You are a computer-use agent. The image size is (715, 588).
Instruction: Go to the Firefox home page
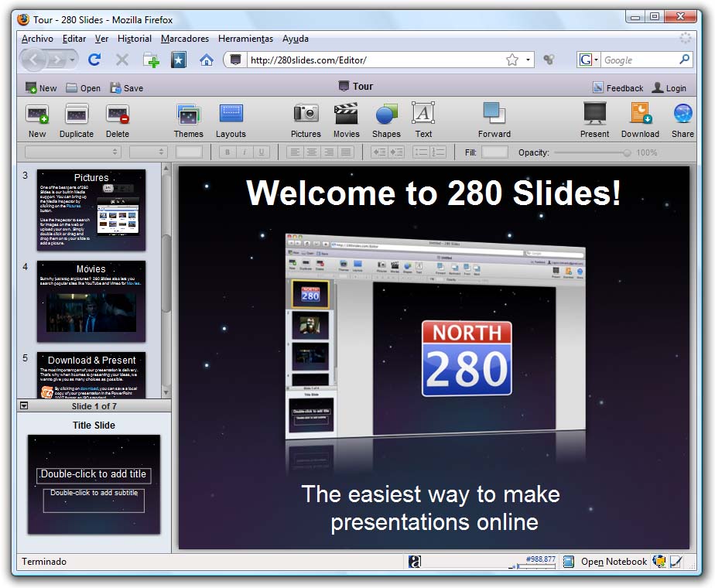point(207,60)
